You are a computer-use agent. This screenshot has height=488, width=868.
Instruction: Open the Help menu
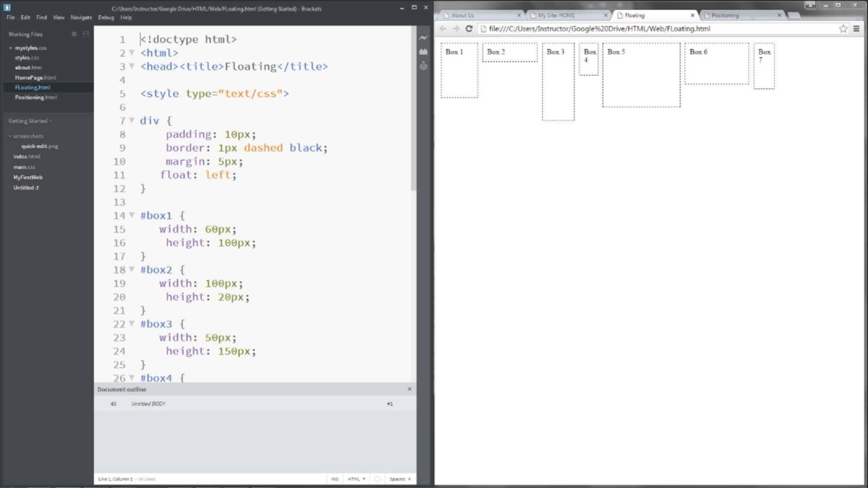click(x=126, y=17)
